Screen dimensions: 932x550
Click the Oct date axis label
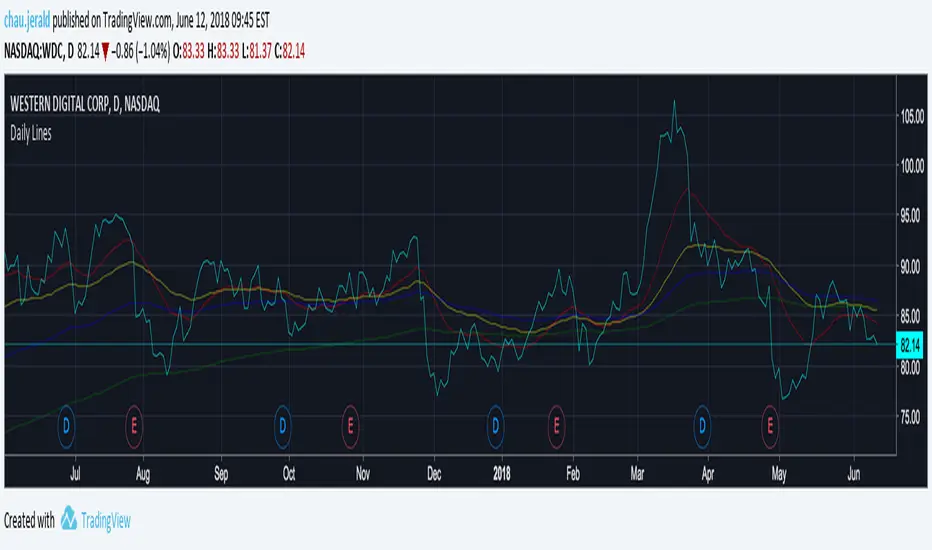(289, 474)
